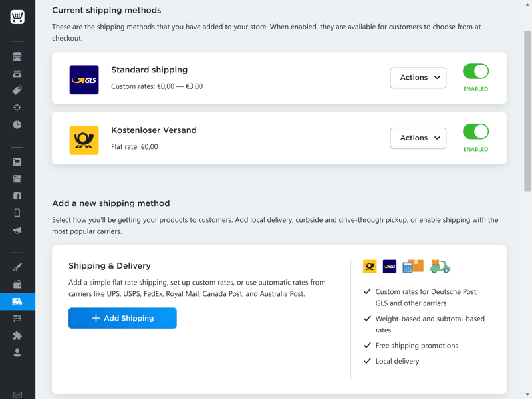
Task: Open the megaphone marketing icon
Action: [17, 231]
